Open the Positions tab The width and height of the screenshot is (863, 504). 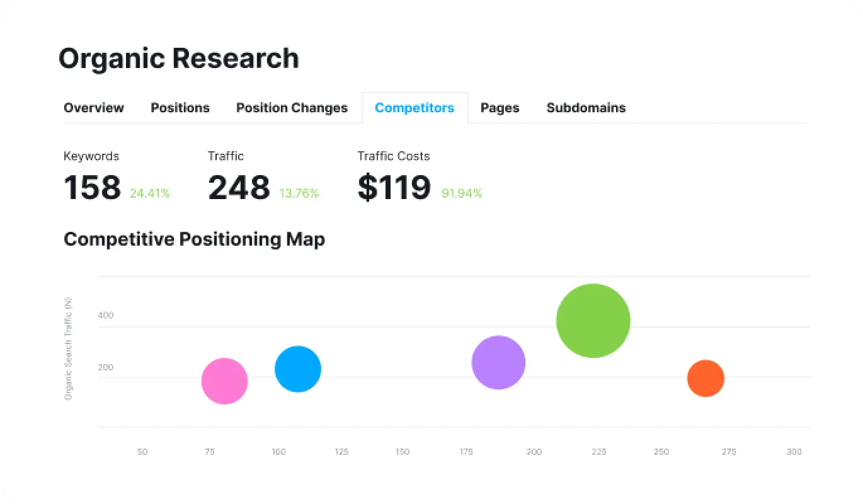(x=180, y=108)
